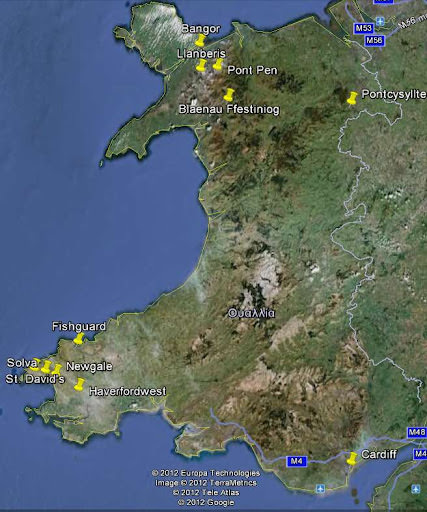This screenshot has width=427, height=512.
Task: Click the M56 motorway shield
Action: [375, 41]
